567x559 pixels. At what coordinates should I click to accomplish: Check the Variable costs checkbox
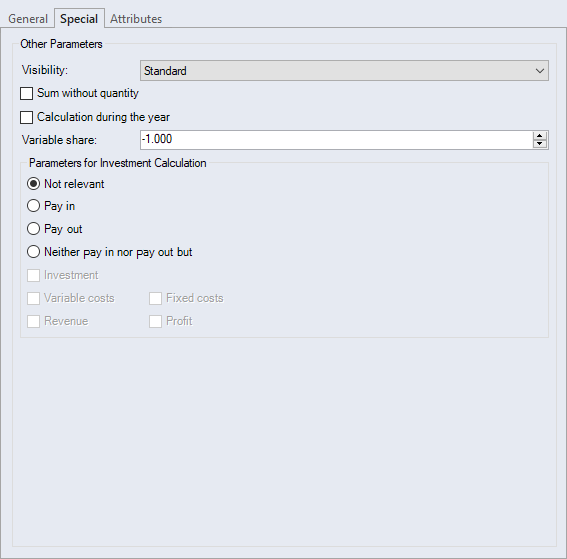tap(33, 299)
